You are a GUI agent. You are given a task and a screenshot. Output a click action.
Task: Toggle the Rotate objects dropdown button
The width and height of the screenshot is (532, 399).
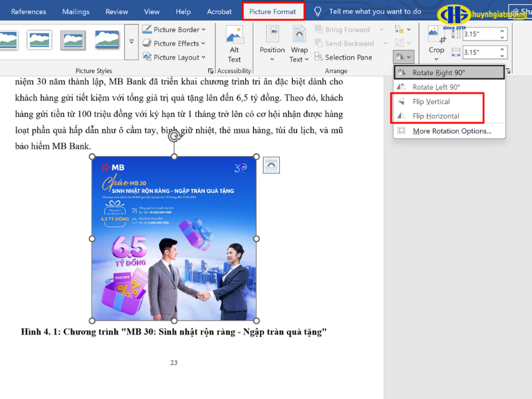point(404,57)
